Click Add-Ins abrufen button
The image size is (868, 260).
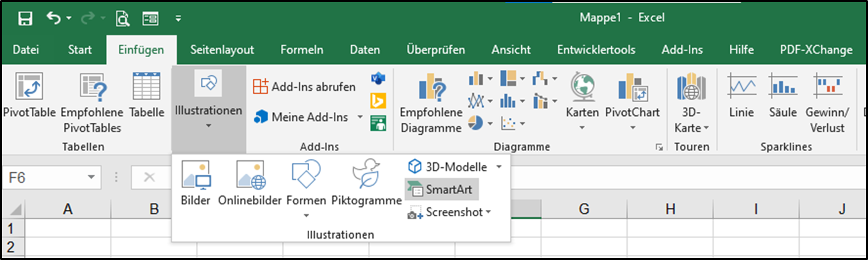point(304,87)
